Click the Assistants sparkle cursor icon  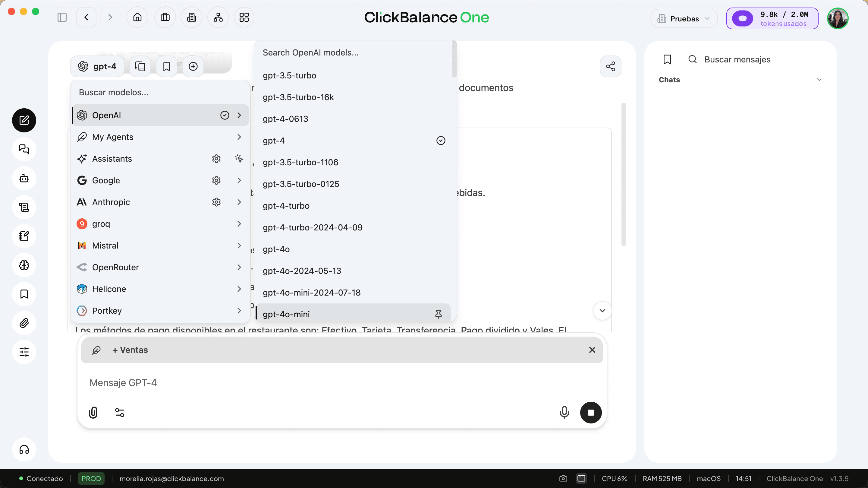click(239, 159)
